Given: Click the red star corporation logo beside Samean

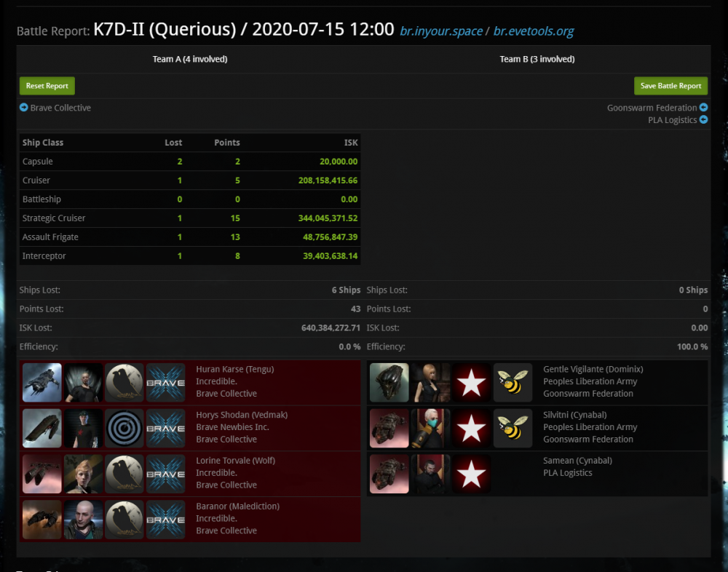Looking at the screenshot, I should click(x=471, y=474).
